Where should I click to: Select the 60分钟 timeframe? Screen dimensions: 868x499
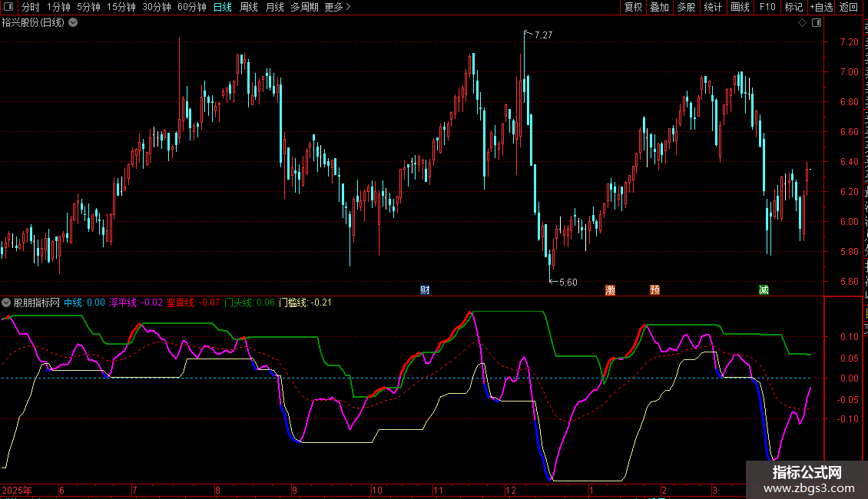pos(191,8)
